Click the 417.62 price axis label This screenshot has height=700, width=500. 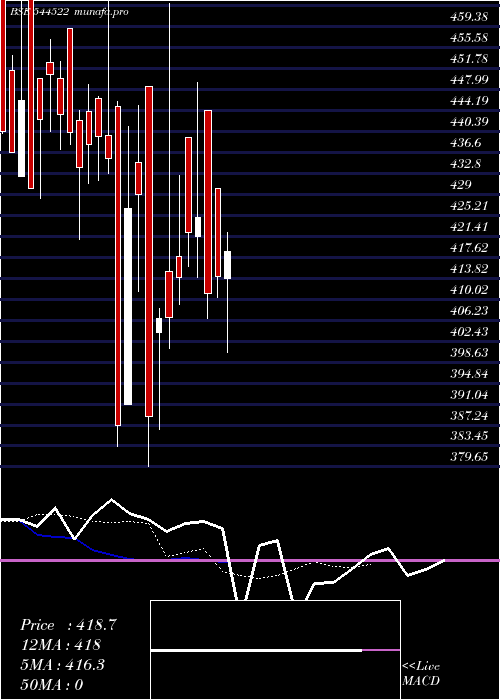[469, 248]
